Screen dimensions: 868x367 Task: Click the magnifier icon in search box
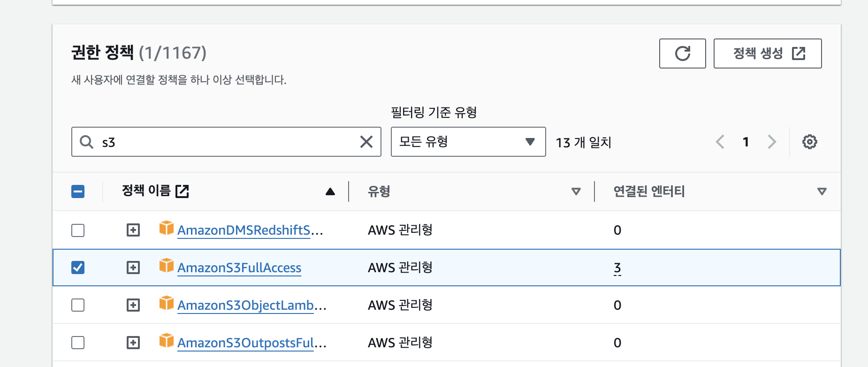[86, 142]
